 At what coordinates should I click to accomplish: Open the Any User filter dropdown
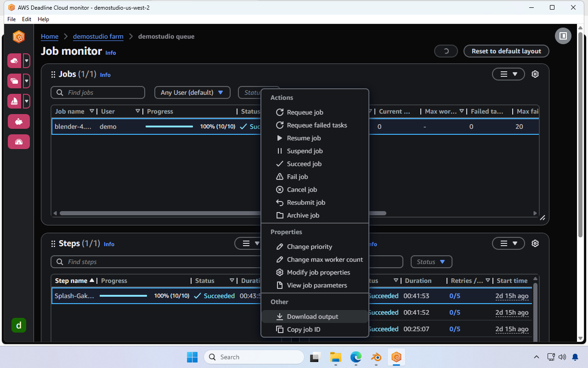pyautogui.click(x=192, y=92)
